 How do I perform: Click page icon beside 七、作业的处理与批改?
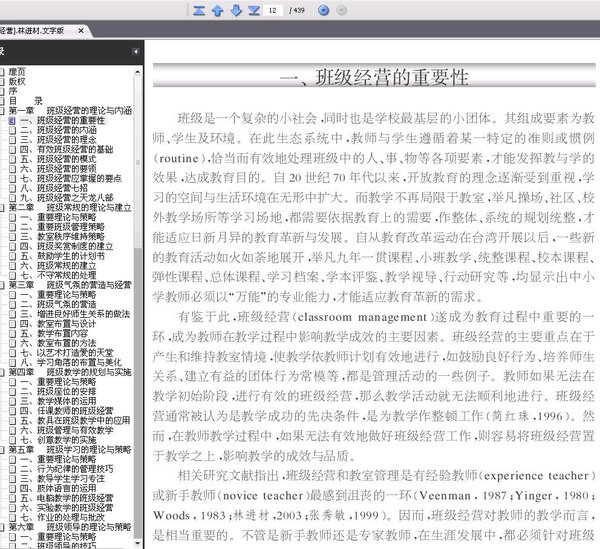click(x=13, y=517)
